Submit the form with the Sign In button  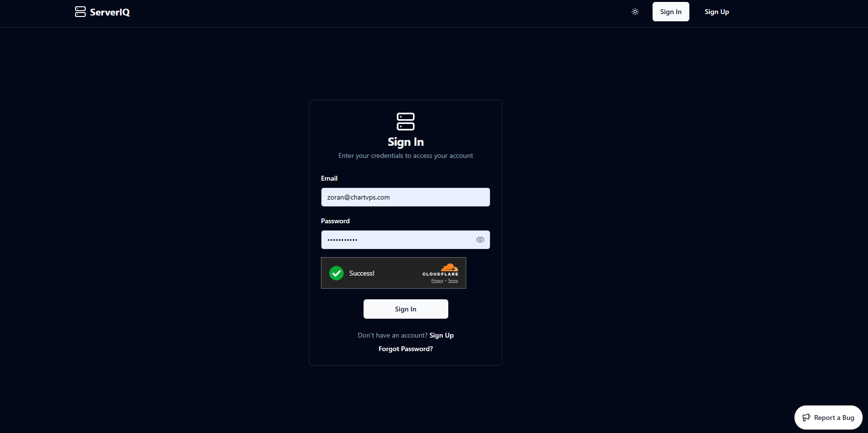405,309
